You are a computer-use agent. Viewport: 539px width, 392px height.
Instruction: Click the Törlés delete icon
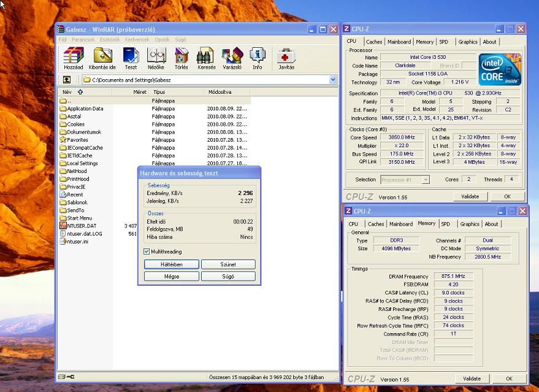[x=182, y=58]
